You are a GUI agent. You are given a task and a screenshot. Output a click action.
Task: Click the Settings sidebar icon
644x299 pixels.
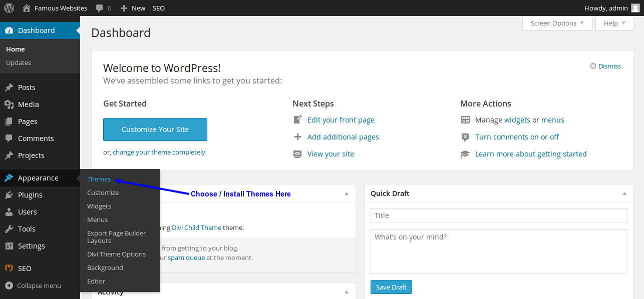click(11, 245)
